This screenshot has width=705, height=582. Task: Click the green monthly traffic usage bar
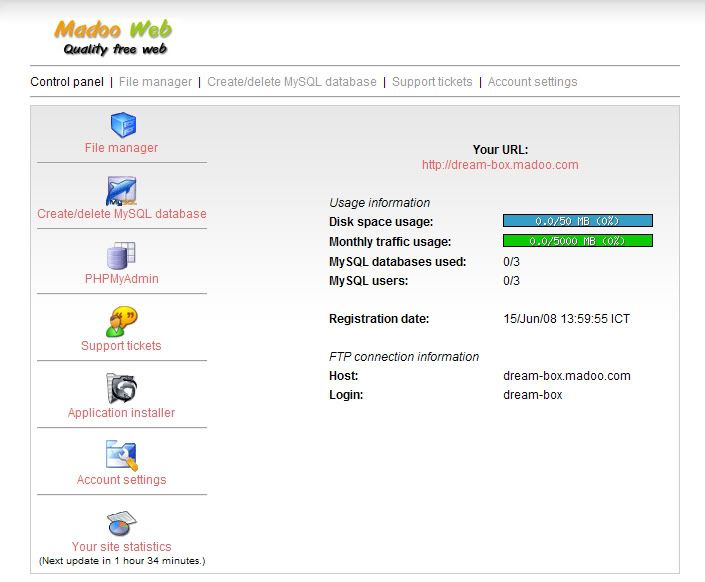pos(578,241)
